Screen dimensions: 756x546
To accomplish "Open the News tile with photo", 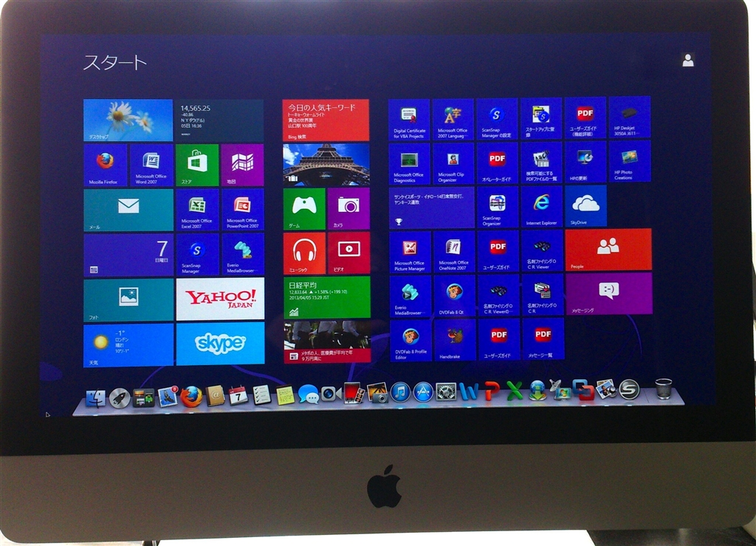I will coord(327,341).
